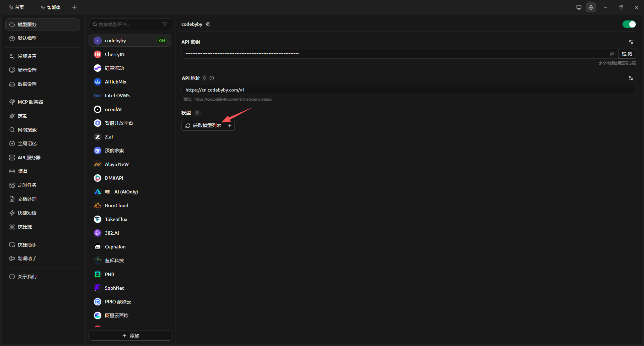
Task: Click the 检测 button to test key
Action: pyautogui.click(x=627, y=54)
